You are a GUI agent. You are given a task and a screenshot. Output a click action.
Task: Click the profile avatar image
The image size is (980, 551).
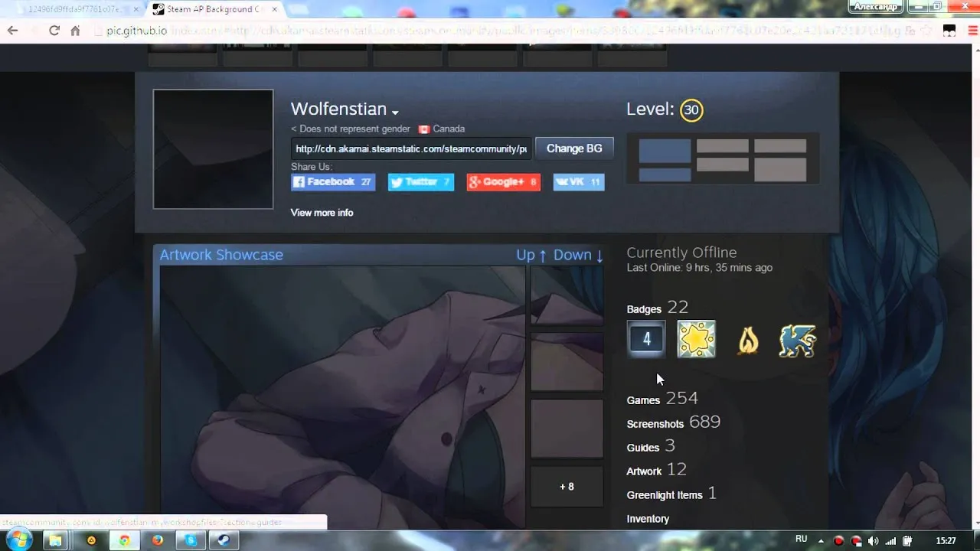coord(213,149)
